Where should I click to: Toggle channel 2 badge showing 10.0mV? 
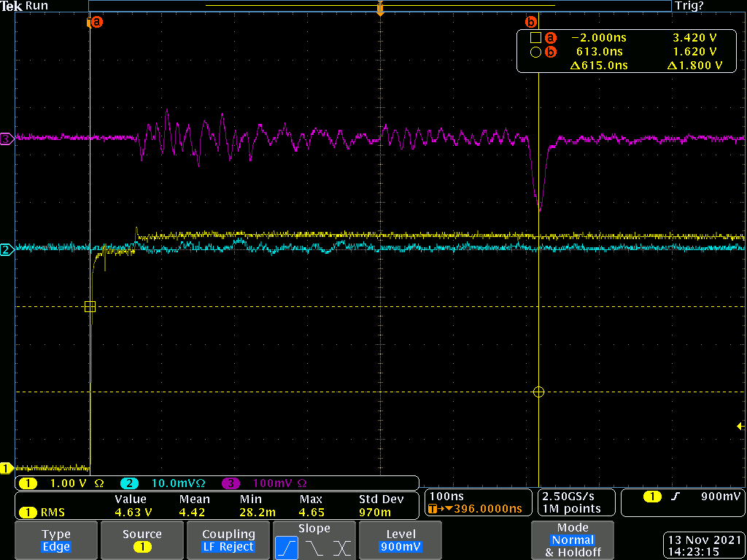pyautogui.click(x=163, y=483)
